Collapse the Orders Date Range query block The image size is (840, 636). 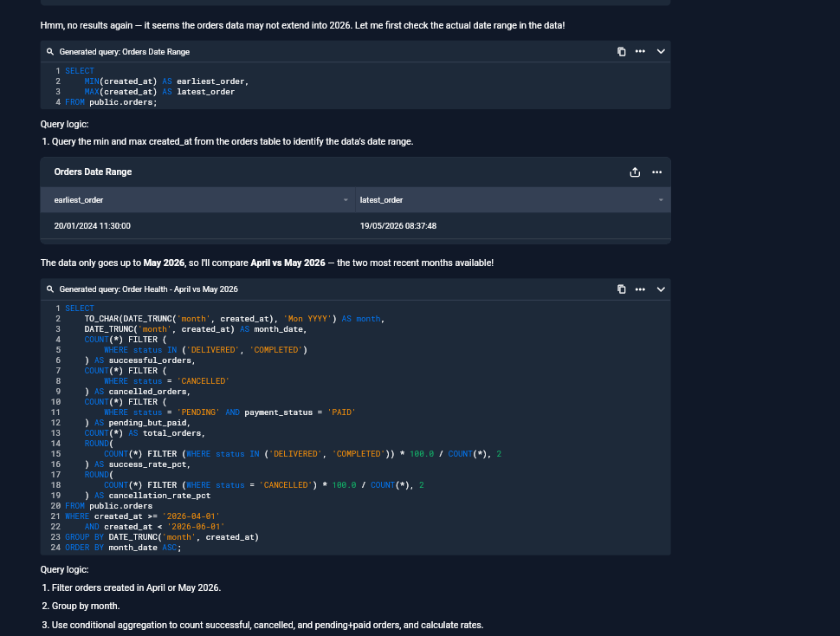point(661,51)
